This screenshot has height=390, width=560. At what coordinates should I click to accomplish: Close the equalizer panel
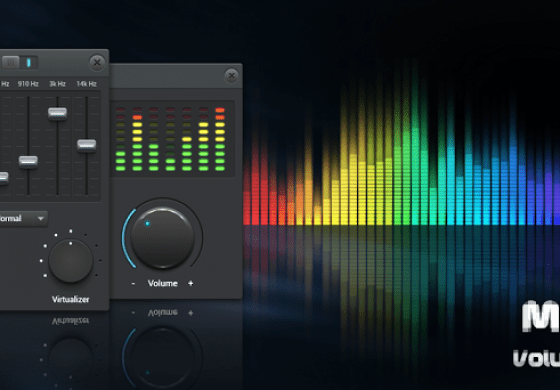[x=97, y=63]
